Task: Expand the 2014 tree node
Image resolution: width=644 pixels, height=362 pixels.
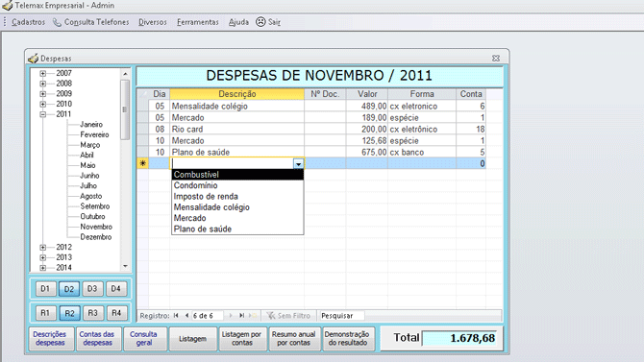Action: click(x=42, y=268)
